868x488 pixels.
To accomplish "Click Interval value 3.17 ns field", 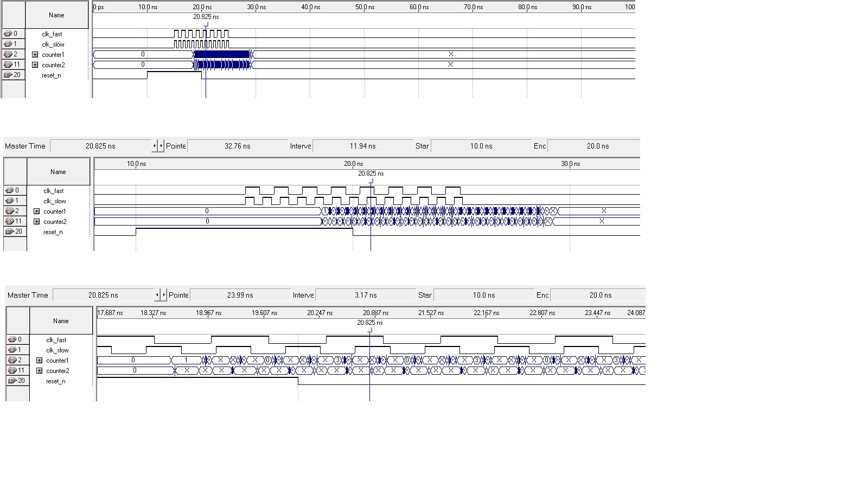I will click(x=366, y=295).
